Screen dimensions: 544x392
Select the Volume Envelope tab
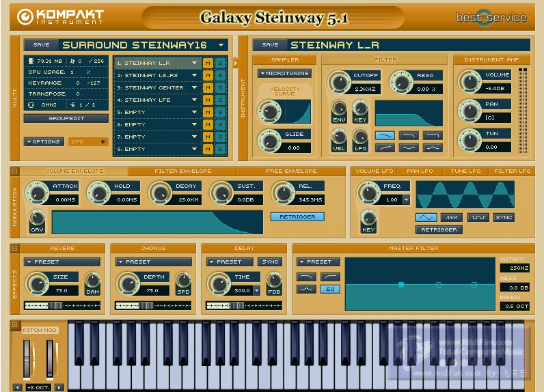coord(74,171)
